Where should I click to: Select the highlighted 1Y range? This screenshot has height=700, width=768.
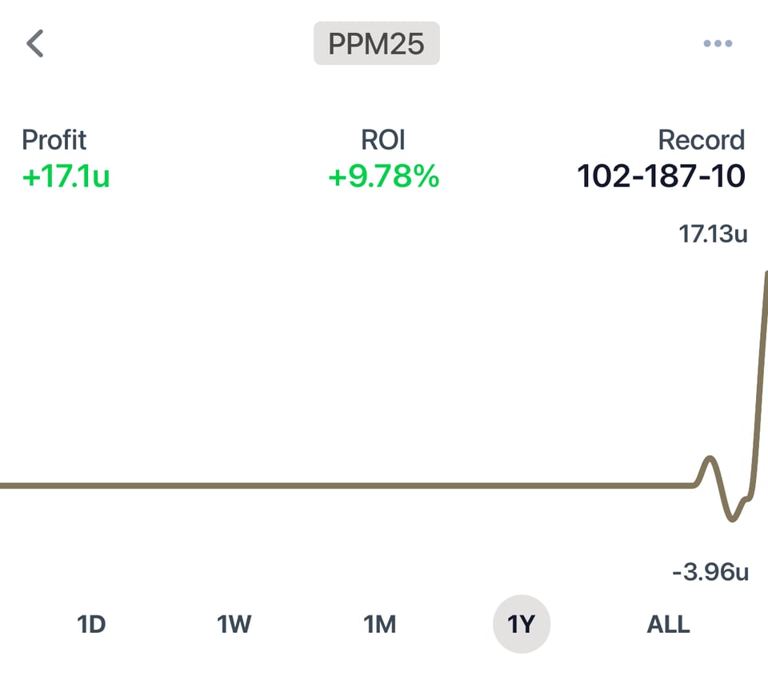pyautogui.click(x=521, y=624)
